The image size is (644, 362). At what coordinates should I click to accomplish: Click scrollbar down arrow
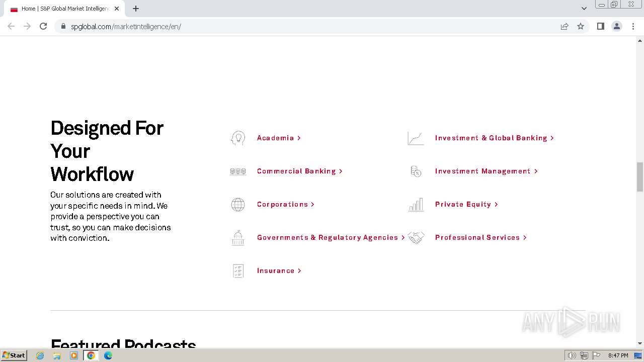(640, 343)
